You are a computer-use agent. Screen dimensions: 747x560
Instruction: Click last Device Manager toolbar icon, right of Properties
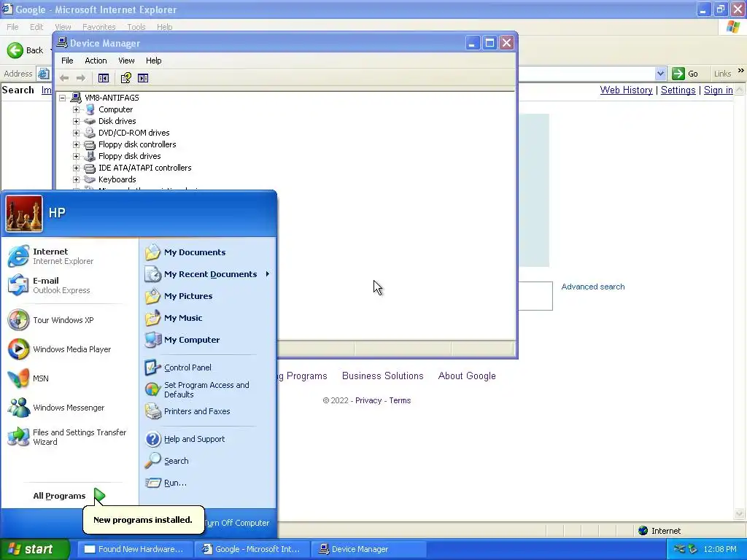tap(143, 78)
